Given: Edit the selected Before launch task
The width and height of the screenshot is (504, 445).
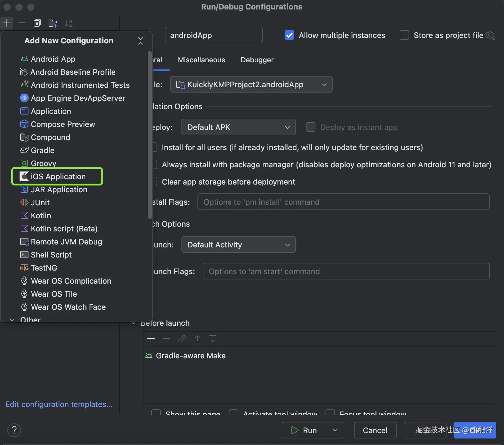Looking at the screenshot, I should (182, 339).
